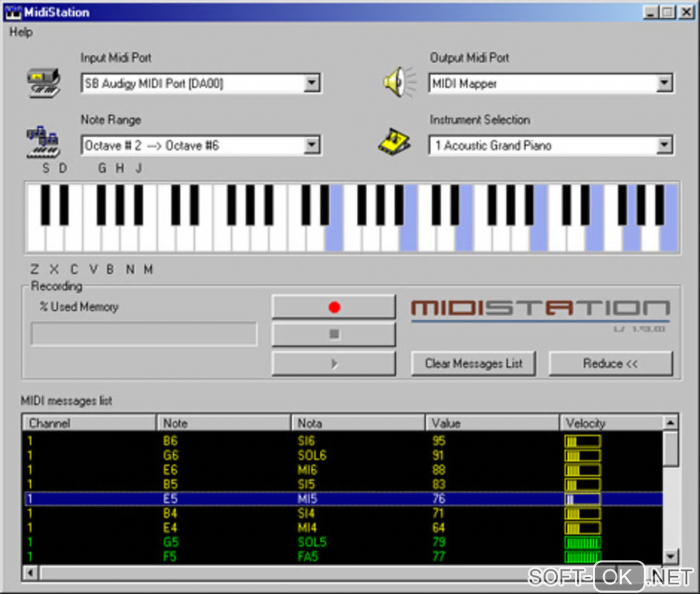The image size is (700, 594).
Task: Click the Value column header
Action: (492, 423)
